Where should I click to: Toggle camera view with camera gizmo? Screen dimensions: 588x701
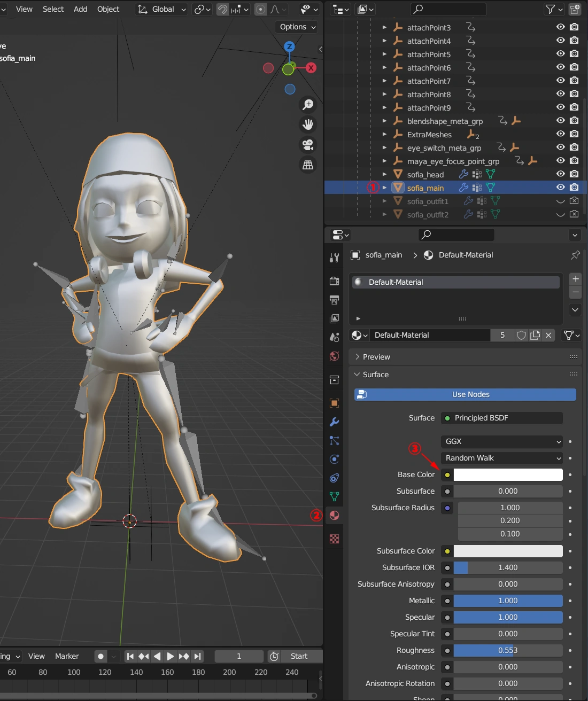308,145
